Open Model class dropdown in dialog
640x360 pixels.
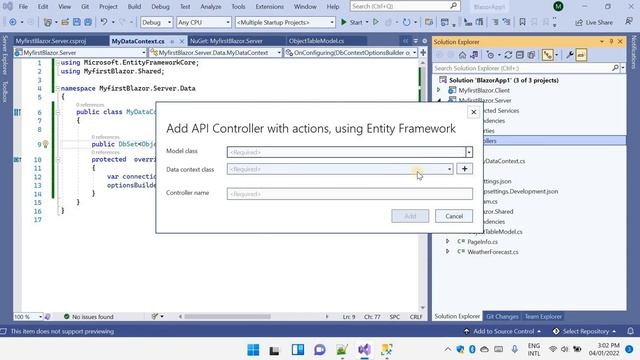[469, 152]
